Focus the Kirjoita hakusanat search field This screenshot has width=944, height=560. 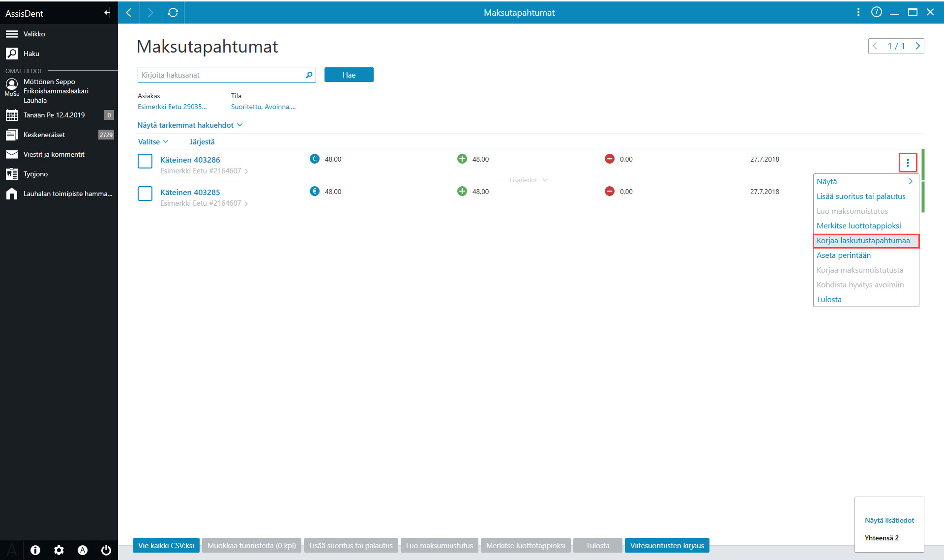pos(221,75)
